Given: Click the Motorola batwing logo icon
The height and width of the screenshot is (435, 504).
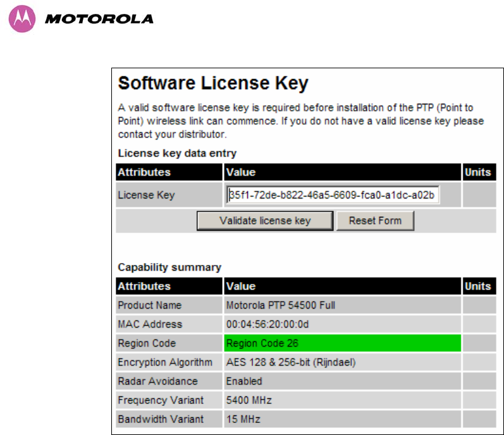Looking at the screenshot, I should [22, 18].
